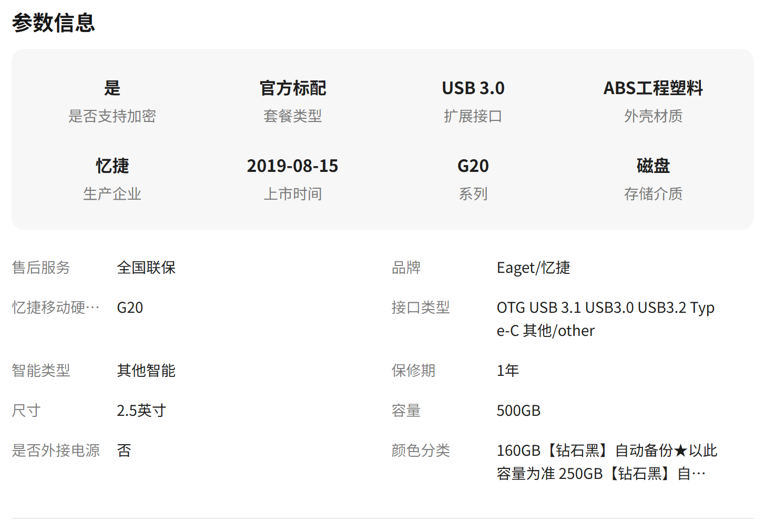Click the 磁盘 存储介质 value

click(653, 166)
